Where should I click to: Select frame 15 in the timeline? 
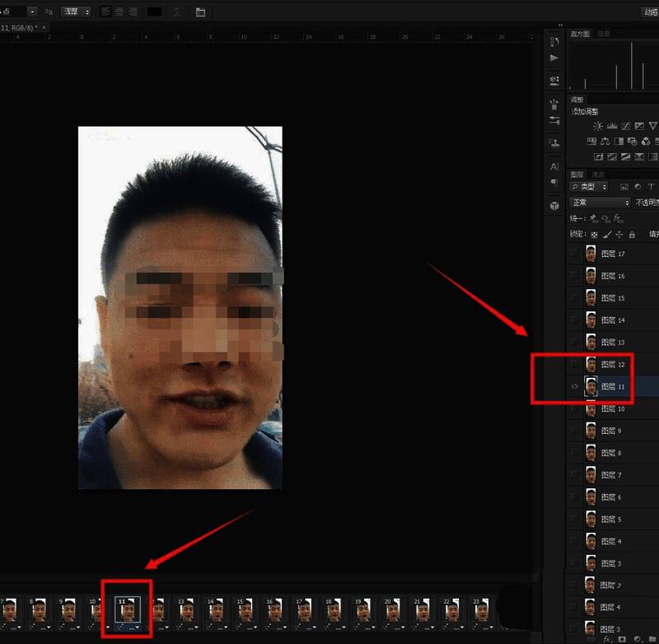[x=244, y=610]
